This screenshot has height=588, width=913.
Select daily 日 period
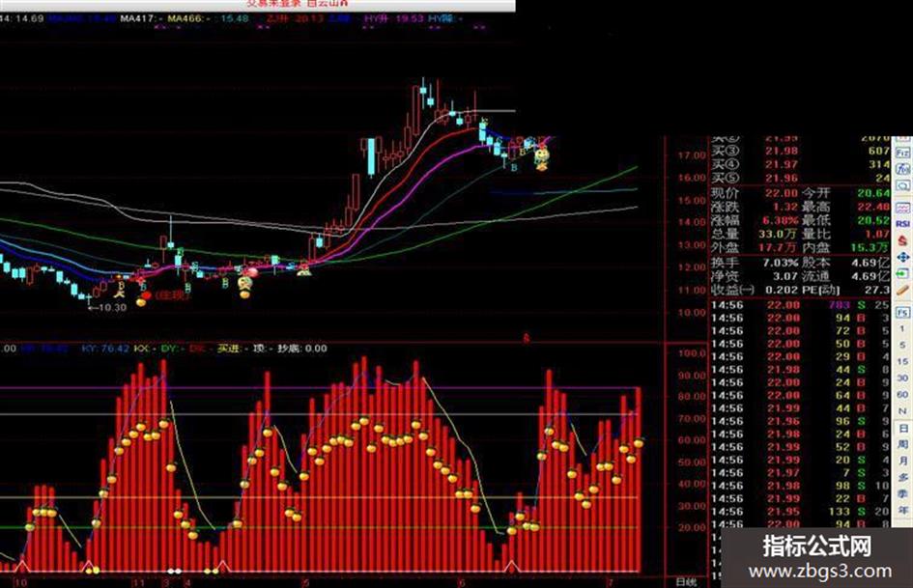[902, 428]
